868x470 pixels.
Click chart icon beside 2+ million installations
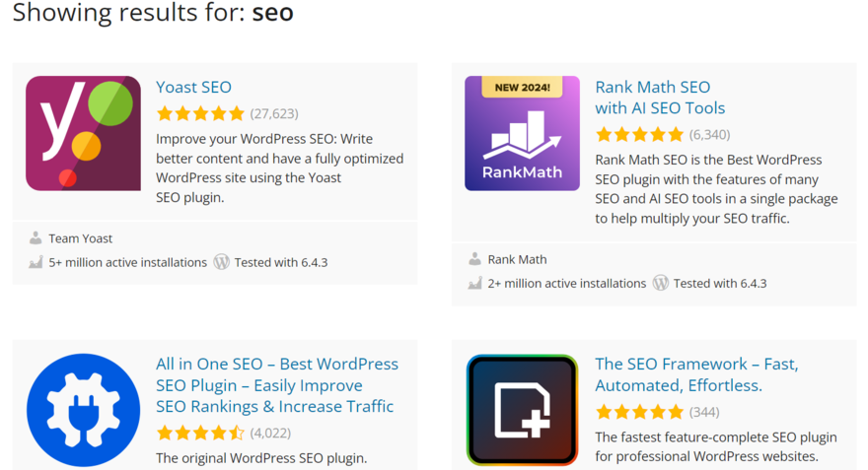tap(474, 283)
